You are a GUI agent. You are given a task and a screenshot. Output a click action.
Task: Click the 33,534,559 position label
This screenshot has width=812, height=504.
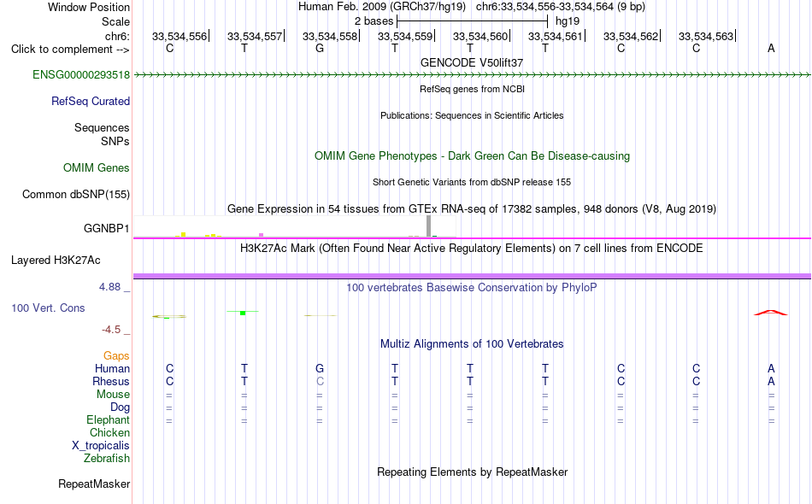(405, 36)
